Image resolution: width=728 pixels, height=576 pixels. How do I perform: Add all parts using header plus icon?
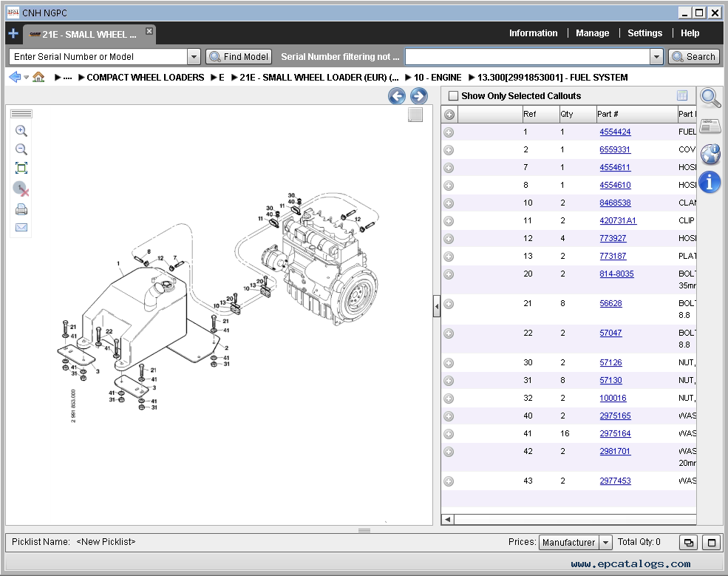pos(449,115)
